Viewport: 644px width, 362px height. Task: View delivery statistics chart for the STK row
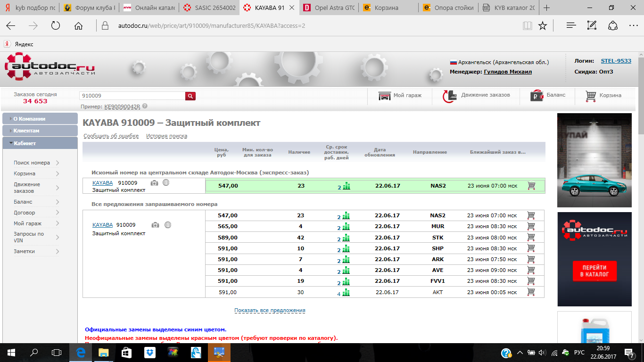click(x=346, y=238)
